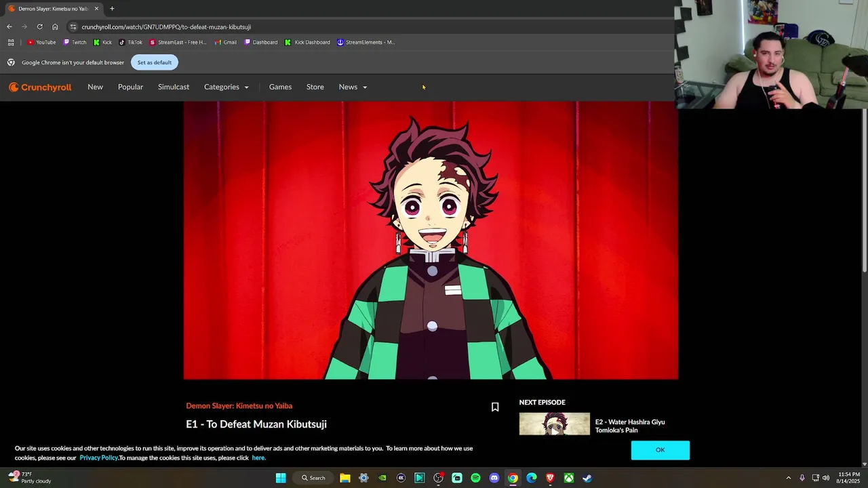Open Microsoft Edge from taskbar
Screen dimensions: 868x488
click(532, 478)
